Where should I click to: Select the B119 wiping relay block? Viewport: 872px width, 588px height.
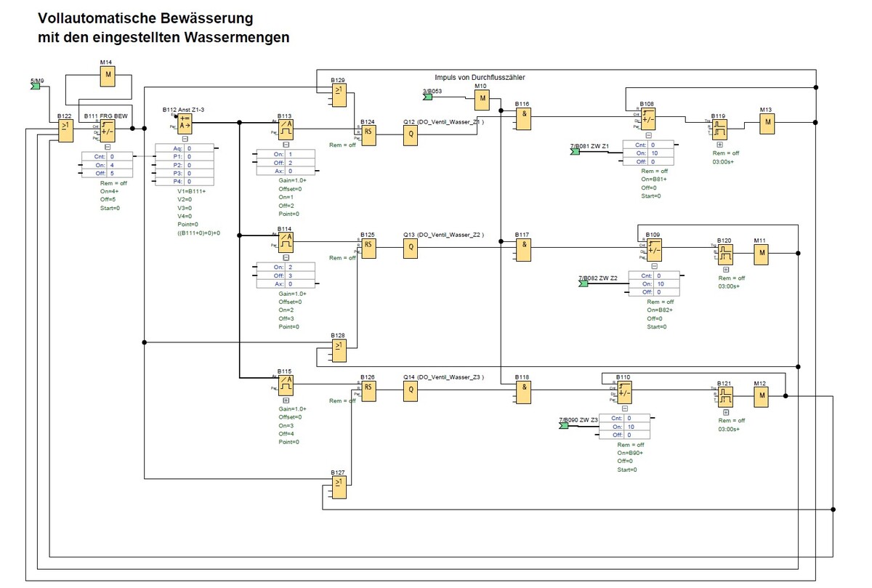click(719, 129)
